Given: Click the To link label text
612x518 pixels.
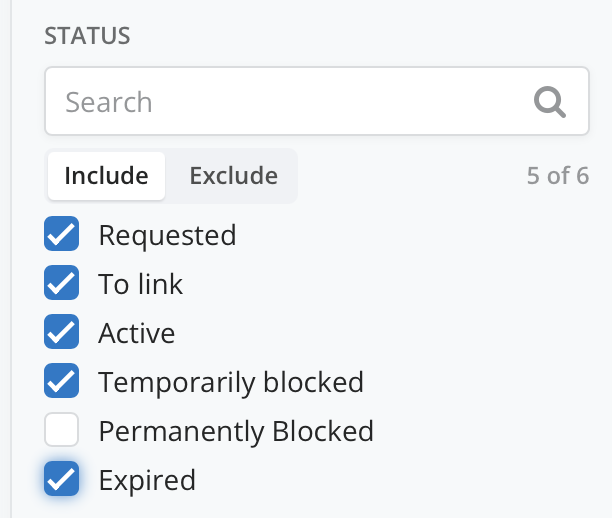Looking at the screenshot, I should [x=140, y=284].
